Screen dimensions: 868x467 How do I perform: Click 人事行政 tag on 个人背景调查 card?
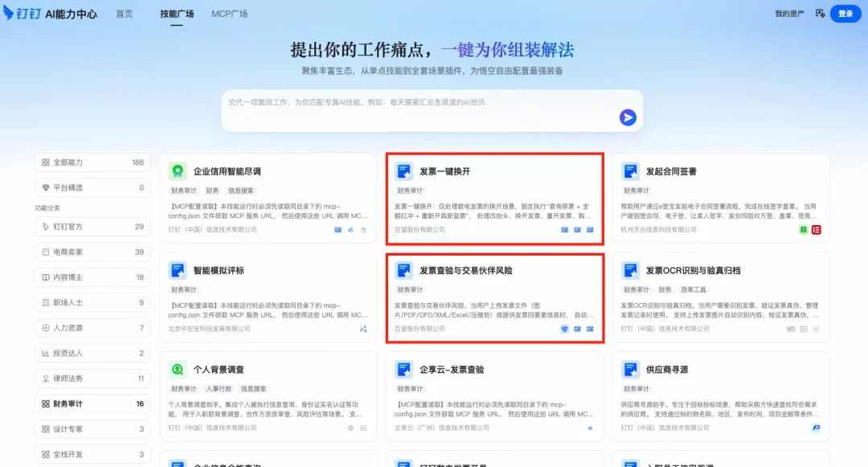[219, 388]
